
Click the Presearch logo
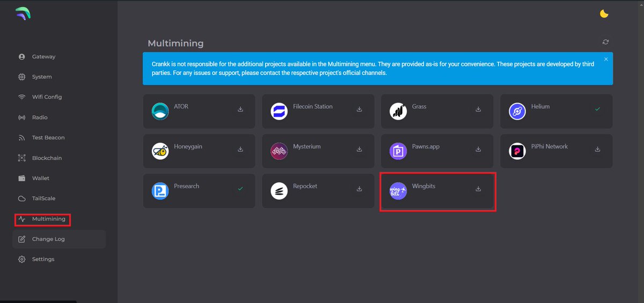(160, 191)
